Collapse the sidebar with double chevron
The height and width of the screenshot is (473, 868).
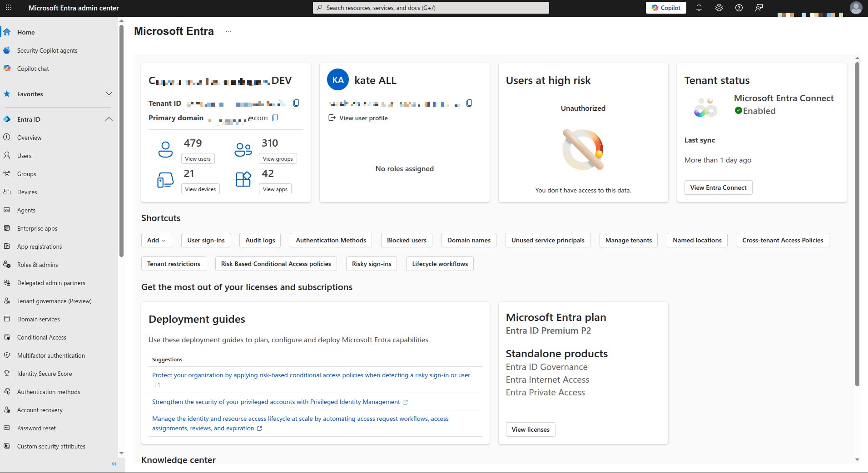(114, 463)
